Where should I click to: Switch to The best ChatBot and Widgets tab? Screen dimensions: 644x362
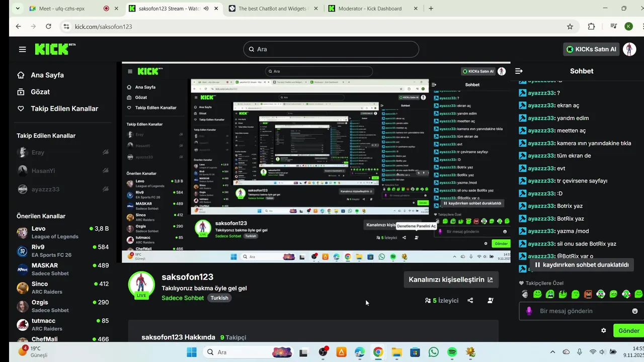pos(274,9)
